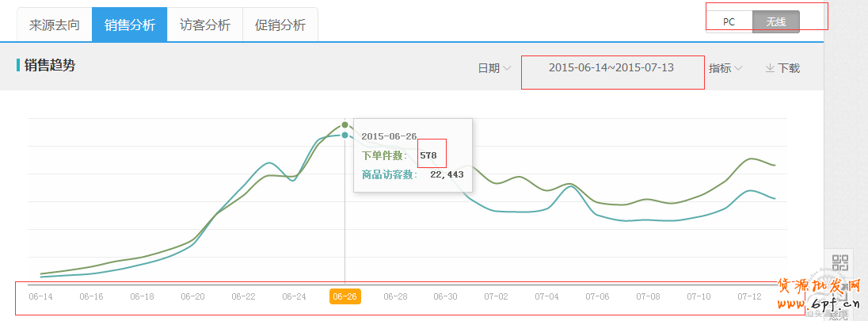Click the 07-12 date on the axis
The width and height of the screenshot is (868, 321).
[749, 296]
